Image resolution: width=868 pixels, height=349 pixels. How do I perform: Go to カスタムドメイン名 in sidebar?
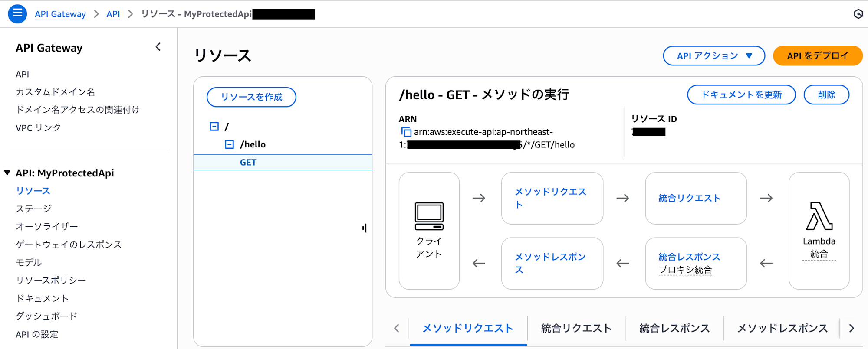pyautogui.click(x=55, y=92)
